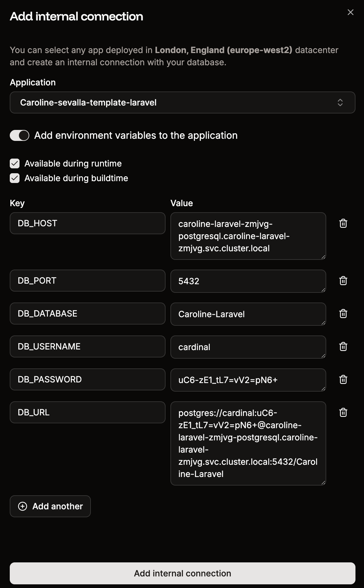Delete the DB_PORT environment variable
Screen dimensions: 364x588
(x=343, y=281)
